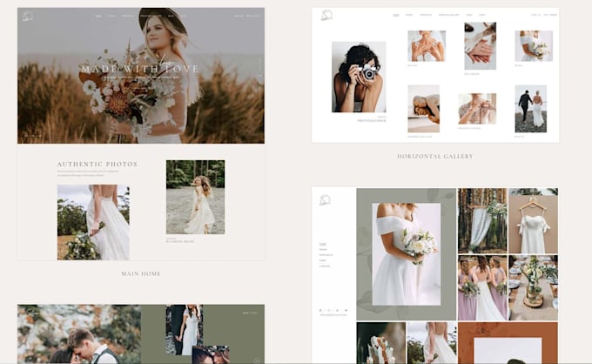The image size is (592, 364).
Task: Open the twirling bride on beach photo
Action: [196, 197]
